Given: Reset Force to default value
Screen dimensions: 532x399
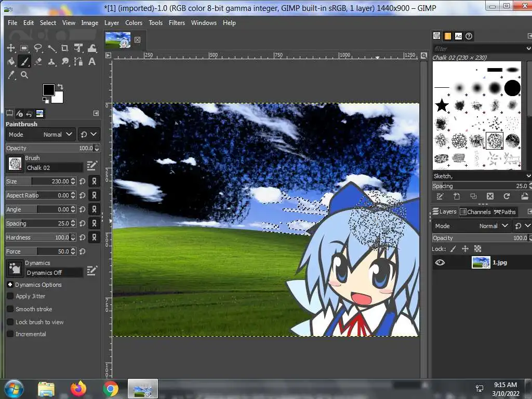Looking at the screenshot, I should point(83,251).
